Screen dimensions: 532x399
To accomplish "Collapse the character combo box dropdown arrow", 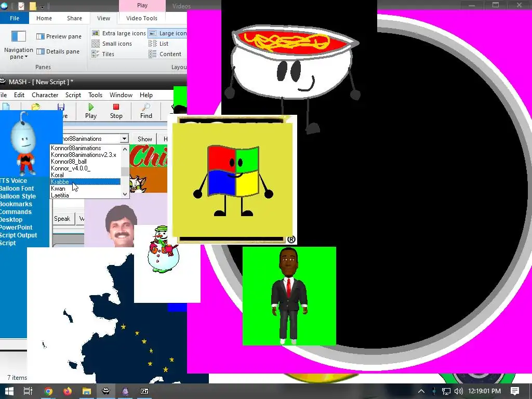I will point(125,139).
